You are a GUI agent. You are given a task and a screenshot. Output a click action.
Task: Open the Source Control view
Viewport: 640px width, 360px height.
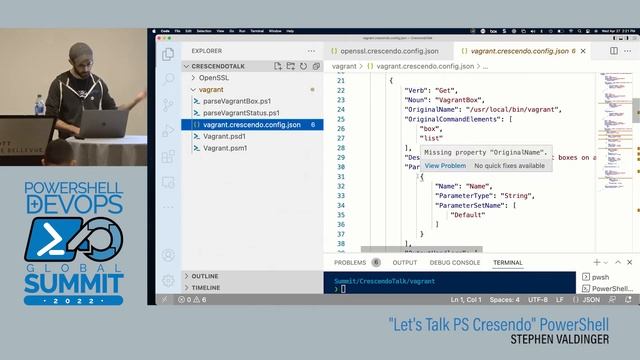(x=168, y=105)
